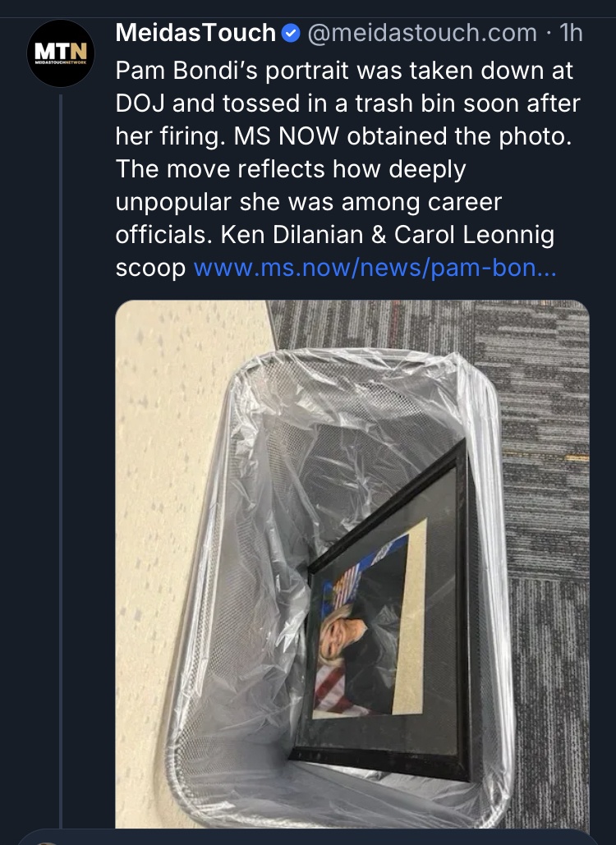Screen dimensions: 616x845
Task: Click the word "scoop" before the link
Action: (x=150, y=269)
